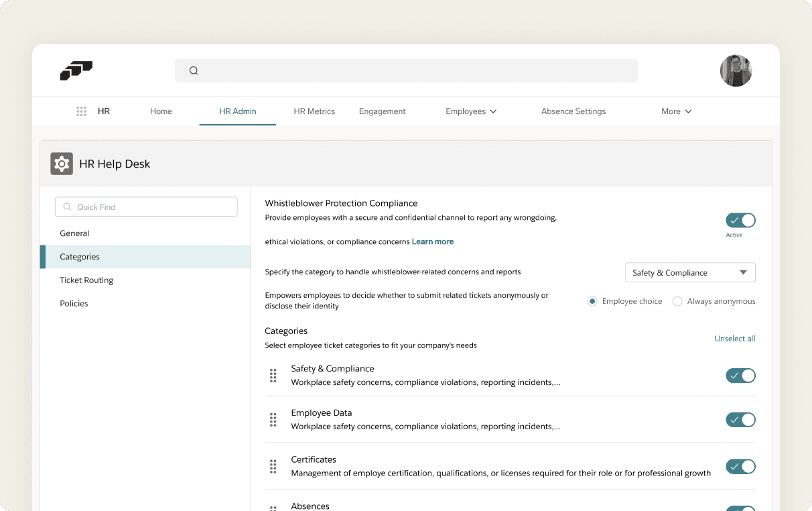Open the Absence Settings tab
The width and height of the screenshot is (812, 511).
tap(573, 111)
